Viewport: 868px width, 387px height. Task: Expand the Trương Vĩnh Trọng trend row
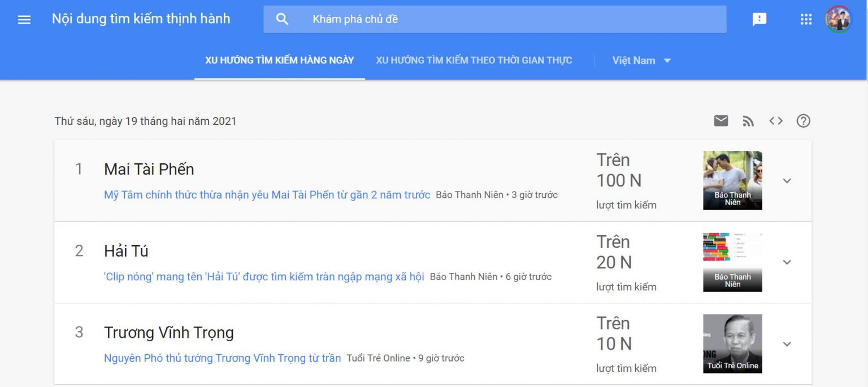tap(787, 344)
